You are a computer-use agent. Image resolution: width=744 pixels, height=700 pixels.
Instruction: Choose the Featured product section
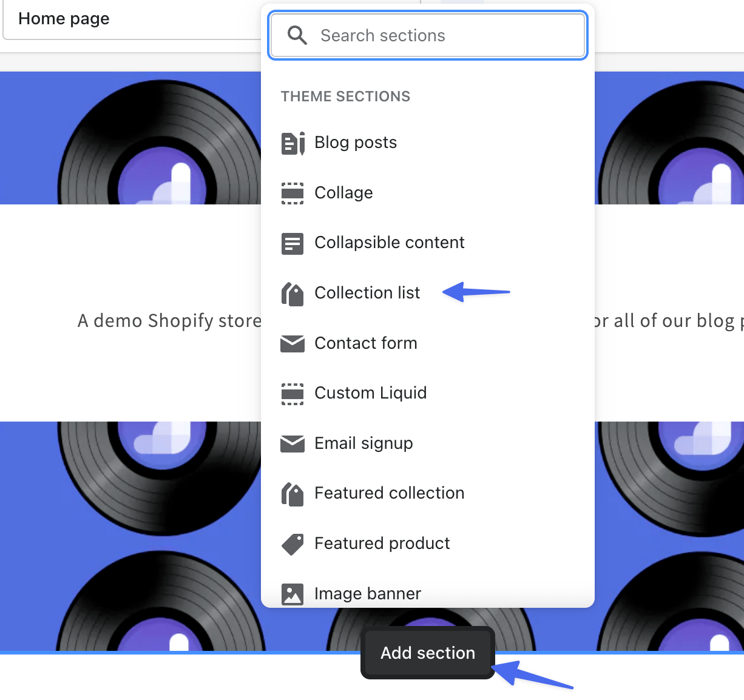[382, 544]
